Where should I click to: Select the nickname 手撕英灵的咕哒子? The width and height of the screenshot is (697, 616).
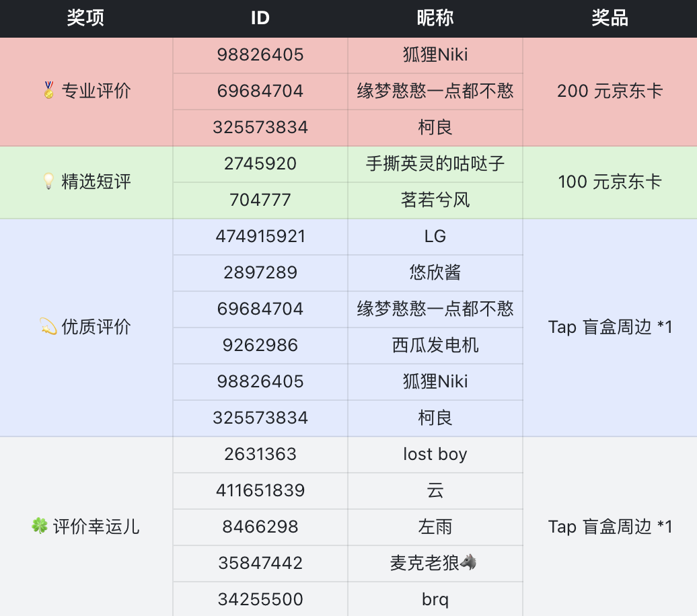point(435,163)
